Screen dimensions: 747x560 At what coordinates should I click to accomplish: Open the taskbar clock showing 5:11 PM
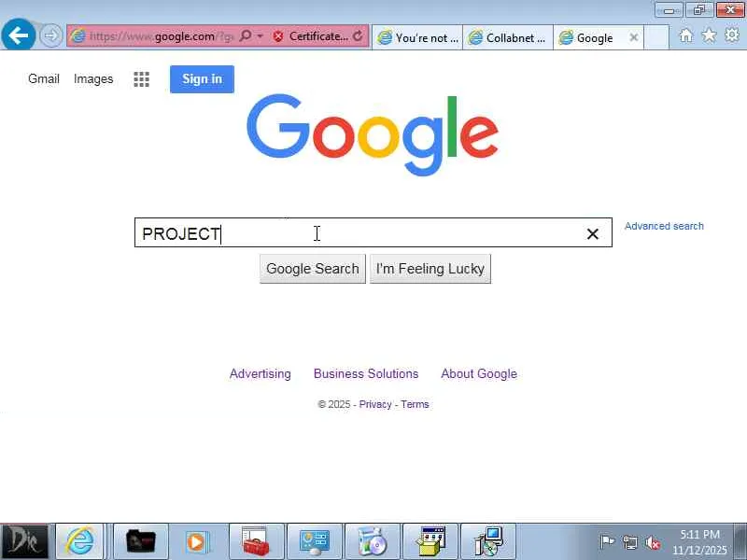click(699, 542)
